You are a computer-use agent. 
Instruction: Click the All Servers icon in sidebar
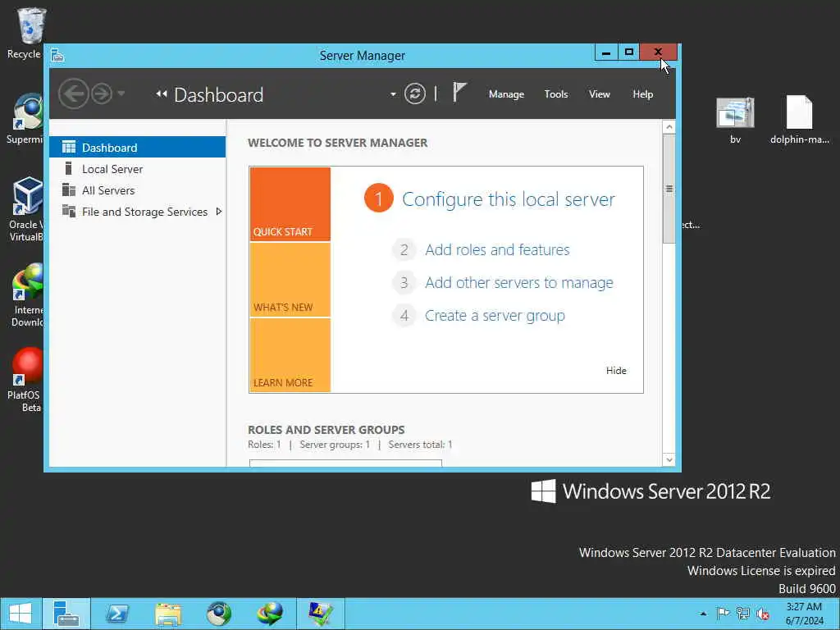(69, 189)
